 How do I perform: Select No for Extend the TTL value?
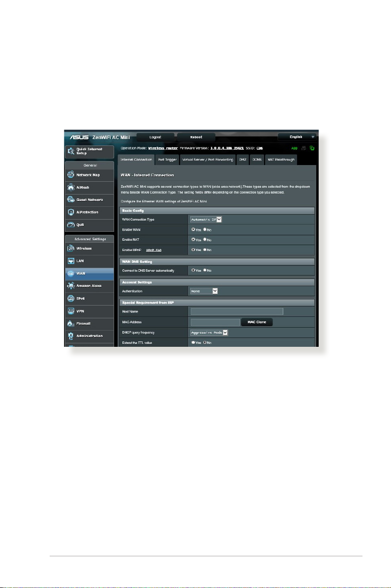click(205, 342)
